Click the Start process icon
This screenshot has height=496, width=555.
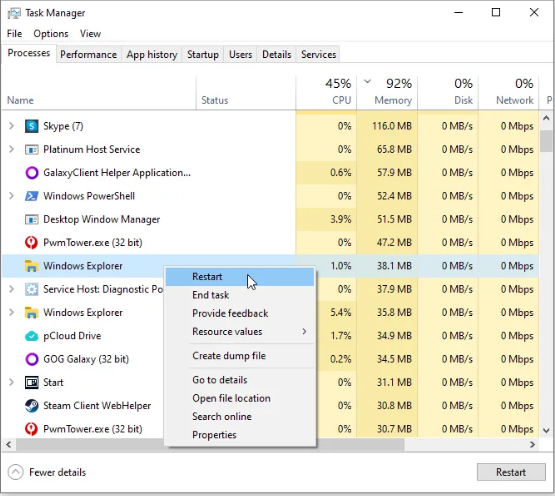coord(32,382)
